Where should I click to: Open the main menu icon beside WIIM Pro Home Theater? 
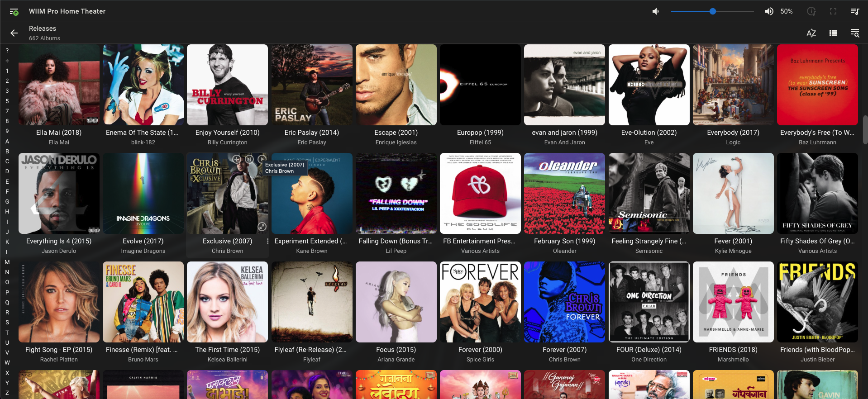(x=14, y=11)
